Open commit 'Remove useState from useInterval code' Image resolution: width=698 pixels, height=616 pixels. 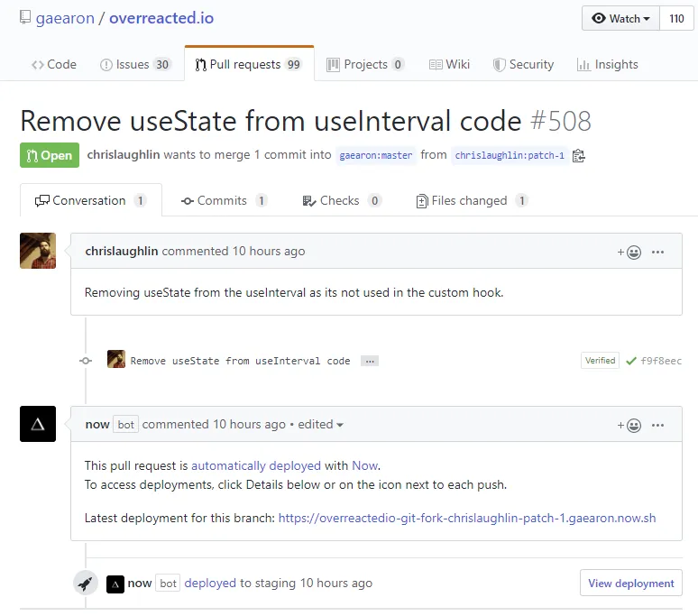(x=241, y=361)
